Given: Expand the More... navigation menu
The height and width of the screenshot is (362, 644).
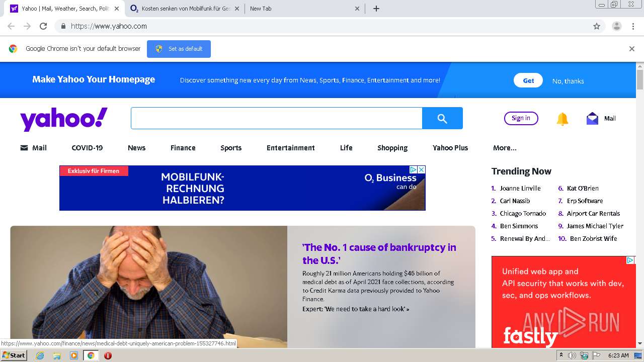Looking at the screenshot, I should [x=505, y=148].
